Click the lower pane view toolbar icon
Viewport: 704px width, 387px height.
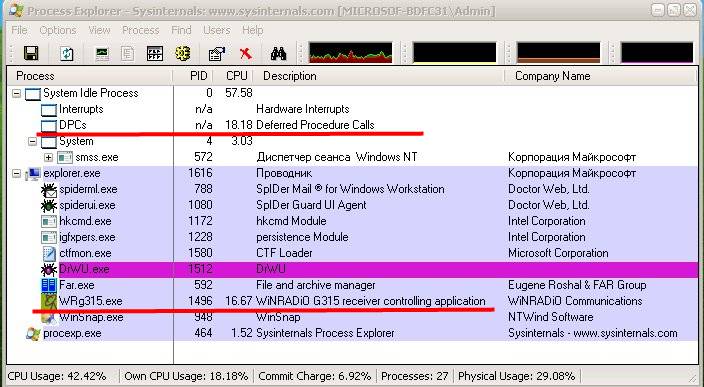pos(155,53)
